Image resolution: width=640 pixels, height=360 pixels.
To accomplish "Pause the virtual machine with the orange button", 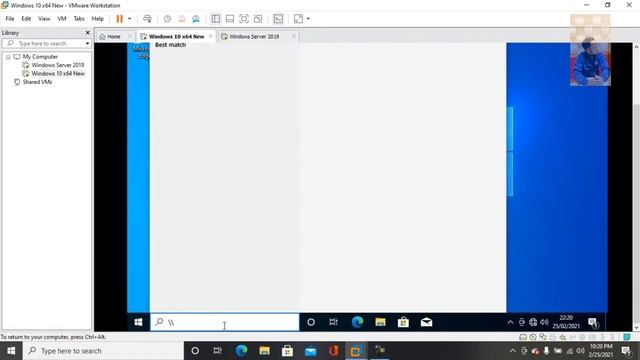I will (x=119, y=19).
